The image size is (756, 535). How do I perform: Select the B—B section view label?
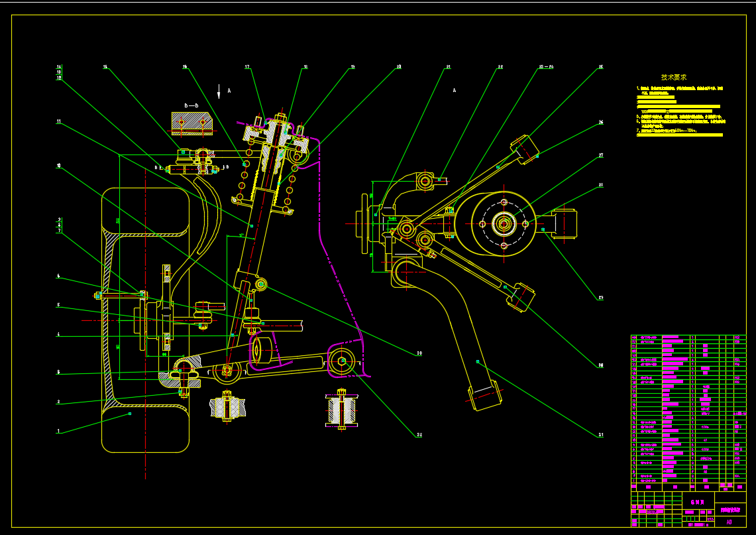[x=191, y=105]
